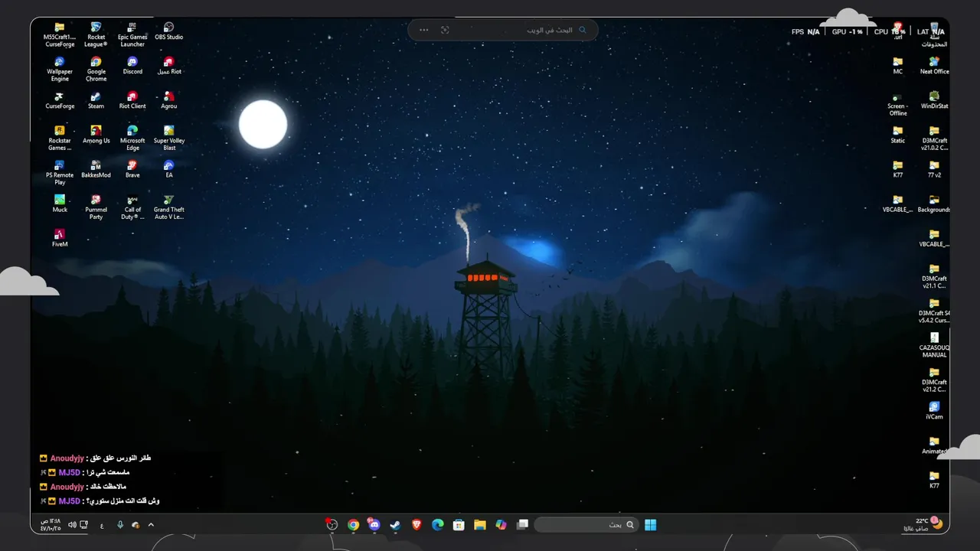Open the PS Remote Play shortcut
The image size is (980, 551).
point(60,173)
